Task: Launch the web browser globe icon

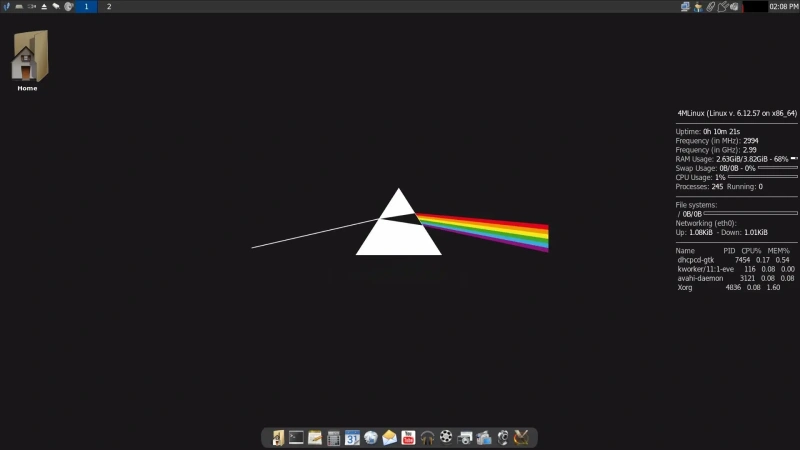Action: (371, 437)
